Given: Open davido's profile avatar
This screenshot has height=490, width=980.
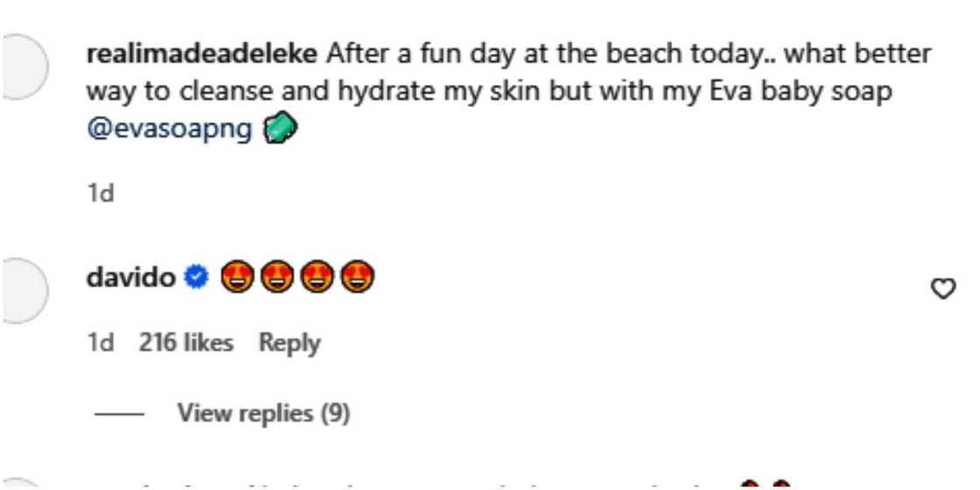Looking at the screenshot, I should coord(24,293).
